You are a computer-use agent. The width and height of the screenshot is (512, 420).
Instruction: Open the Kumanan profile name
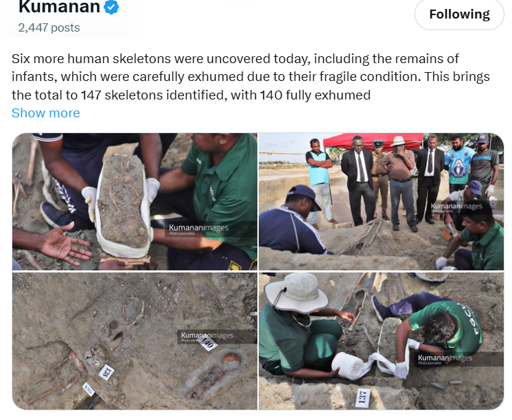(59, 7)
